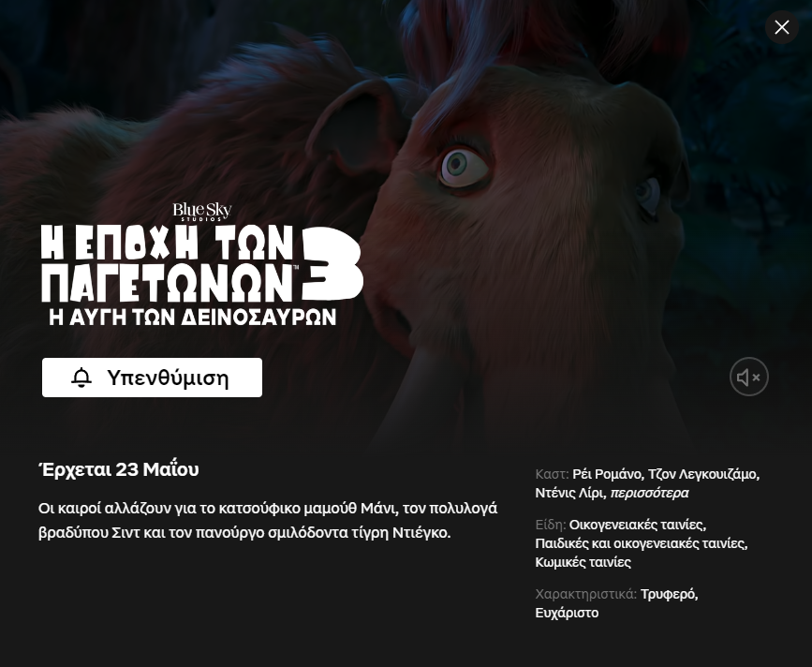
Task: Browse Παιδικές και οικογενειακές ταινίες genre
Action: point(640,543)
